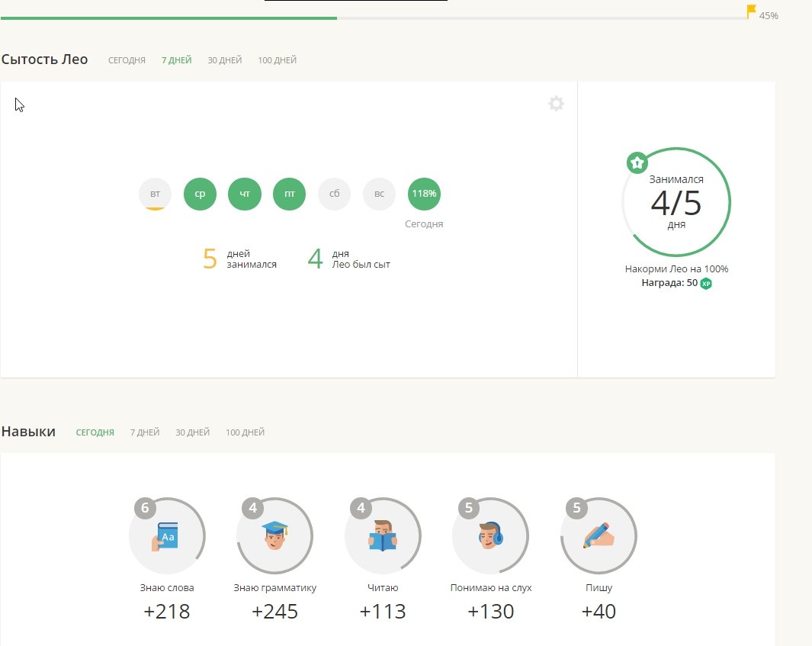Screen dimensions: 812x646
Task: Select 100 дней tab in Навыки
Action: pos(245,432)
